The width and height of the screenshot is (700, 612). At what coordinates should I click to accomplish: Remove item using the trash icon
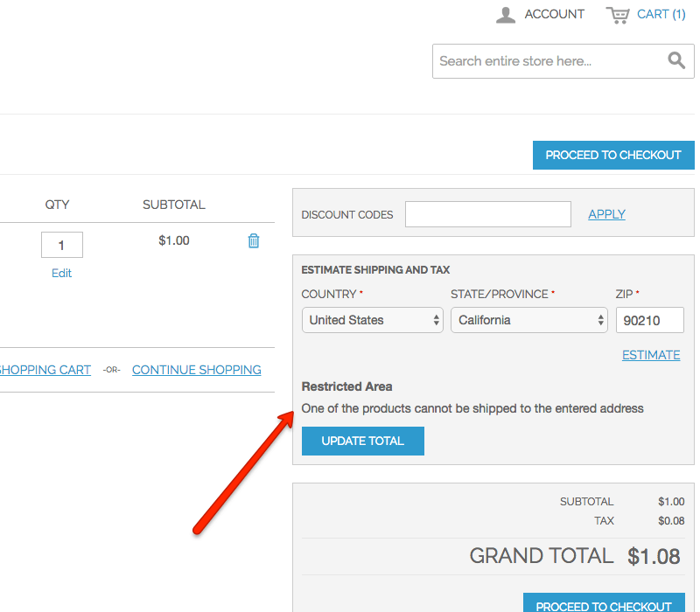tap(254, 240)
